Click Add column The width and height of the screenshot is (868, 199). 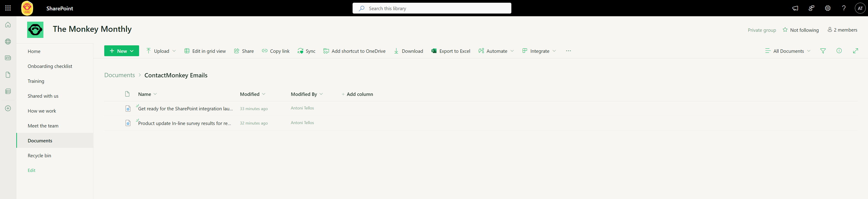[357, 94]
